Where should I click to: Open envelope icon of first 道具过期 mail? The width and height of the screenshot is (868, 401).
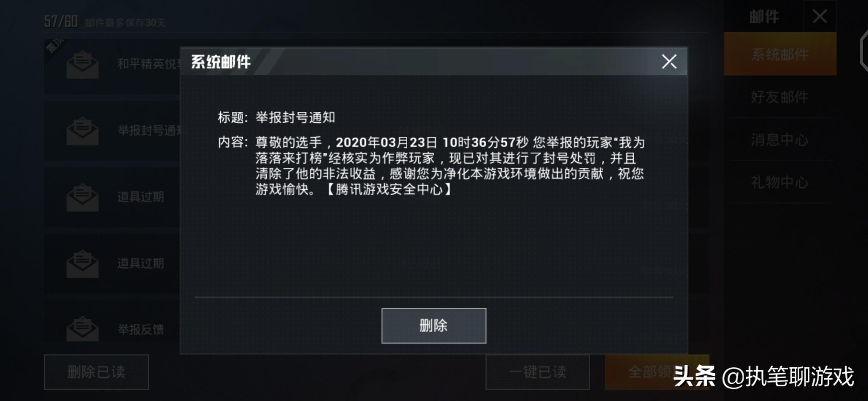coord(82,197)
